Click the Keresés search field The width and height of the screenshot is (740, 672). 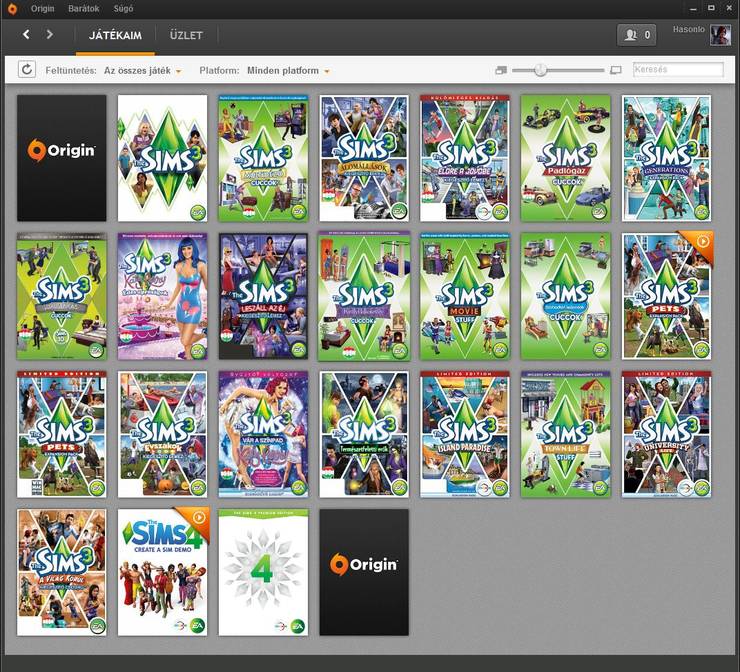point(677,70)
